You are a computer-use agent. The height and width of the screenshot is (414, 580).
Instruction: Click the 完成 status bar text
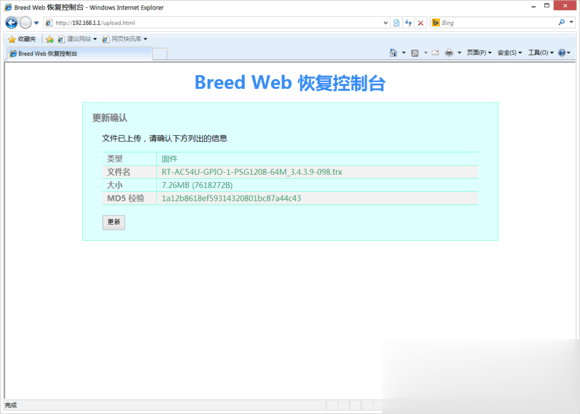[x=11, y=405]
